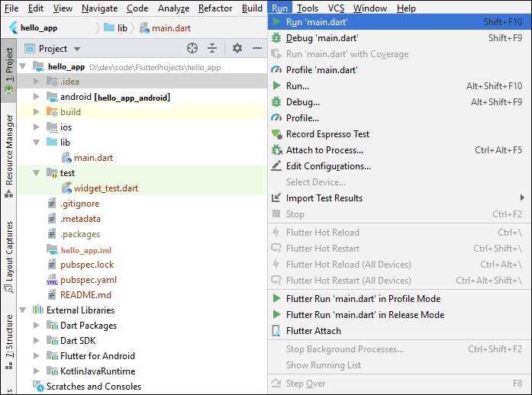Open Import Test Results submenu arrow
This screenshot has width=532, height=395.
(522, 197)
